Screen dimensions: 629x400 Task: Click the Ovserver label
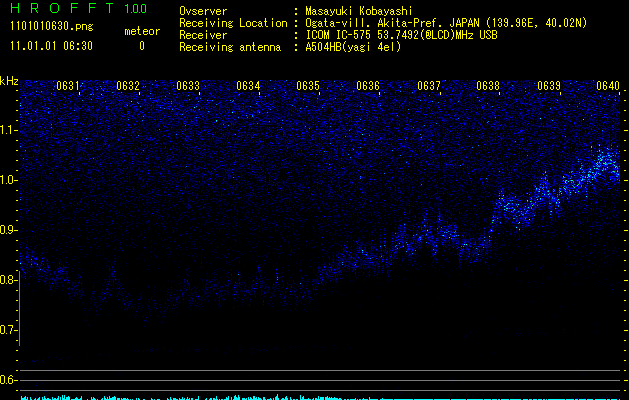coord(203,11)
